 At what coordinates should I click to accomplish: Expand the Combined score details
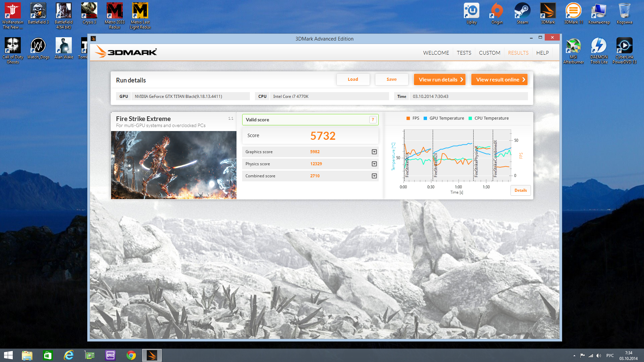click(x=374, y=176)
